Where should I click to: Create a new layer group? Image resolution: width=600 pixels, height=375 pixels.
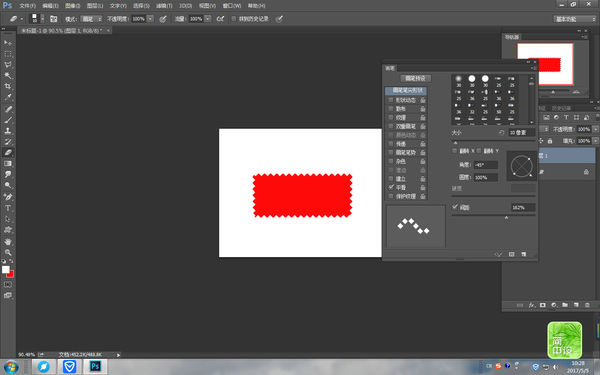pos(565,305)
